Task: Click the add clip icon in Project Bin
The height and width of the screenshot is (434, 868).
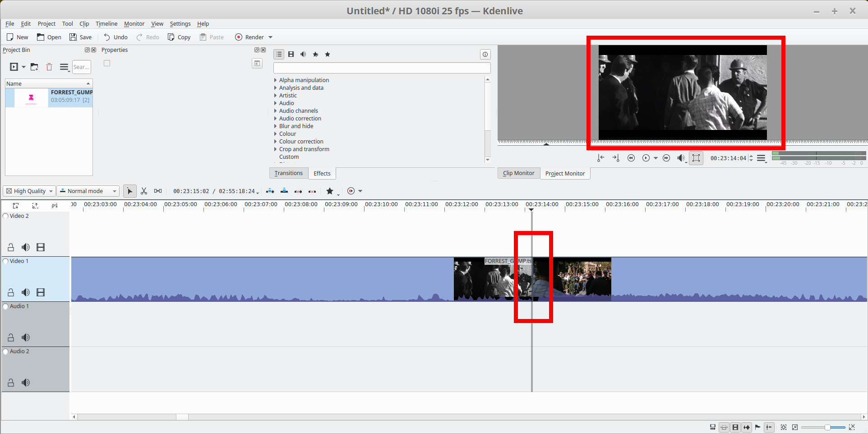Action: pos(14,67)
